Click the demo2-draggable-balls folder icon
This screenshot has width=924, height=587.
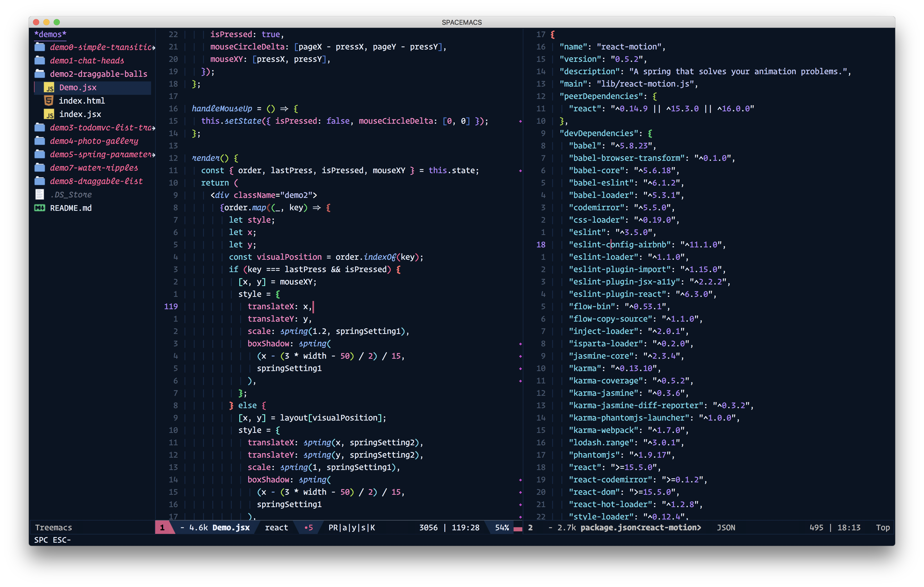40,74
